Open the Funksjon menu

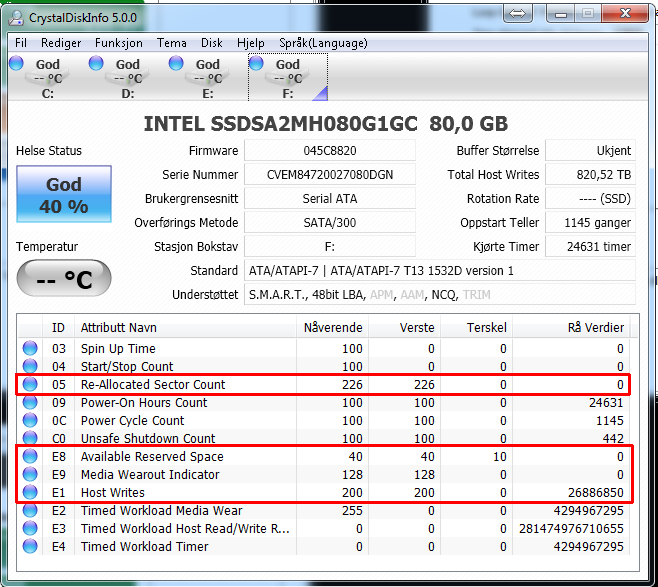pos(118,43)
